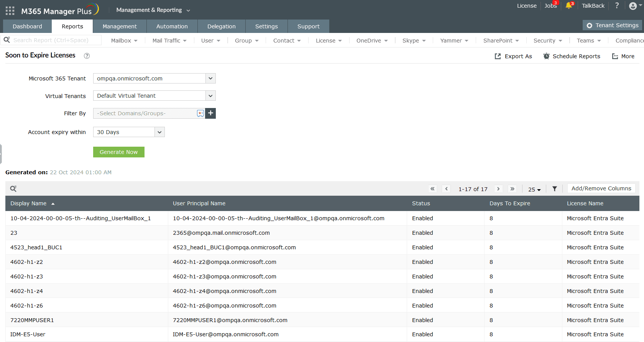
Task: Click the Schedule Reports clock icon
Action: 546,56
